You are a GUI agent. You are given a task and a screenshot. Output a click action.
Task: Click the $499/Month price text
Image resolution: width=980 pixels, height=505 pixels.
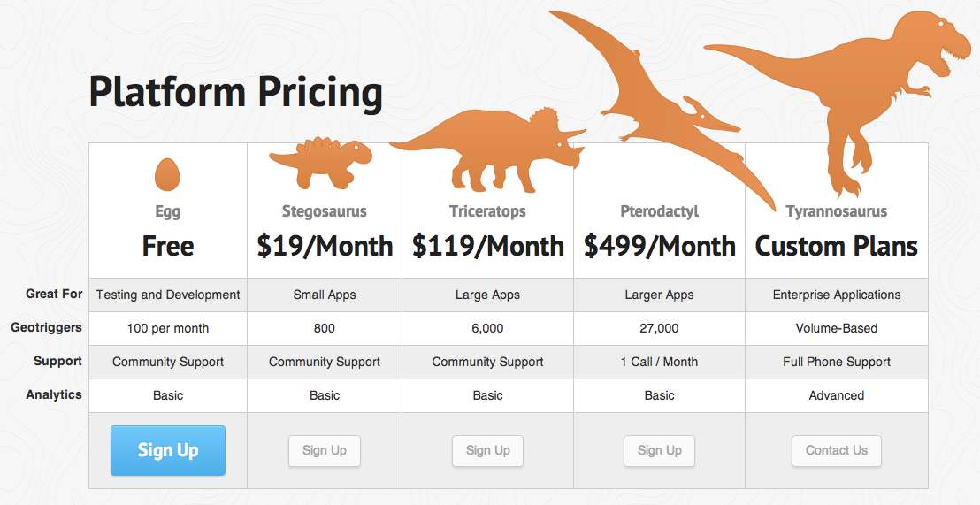(660, 246)
